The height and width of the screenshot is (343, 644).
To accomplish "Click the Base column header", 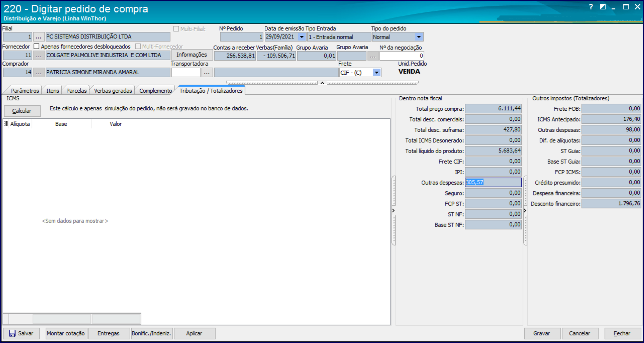I will pos(61,124).
